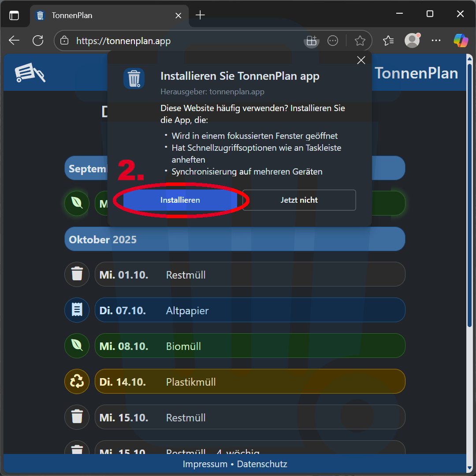Open the Copilot icon

click(x=461, y=41)
